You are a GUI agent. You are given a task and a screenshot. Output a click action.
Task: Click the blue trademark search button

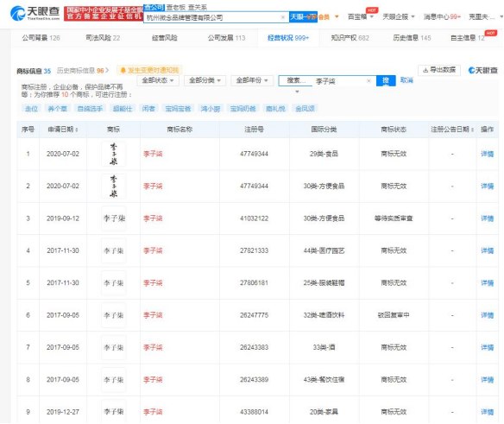tap(386, 81)
